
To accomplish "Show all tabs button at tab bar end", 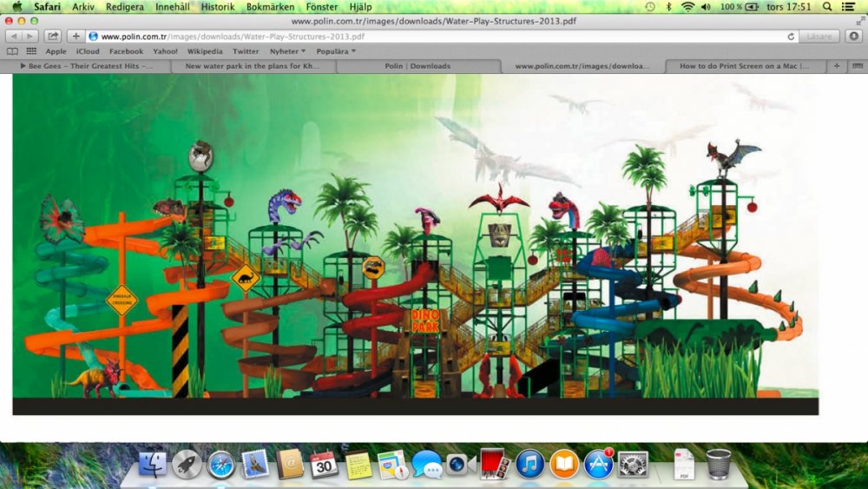I will point(857,66).
